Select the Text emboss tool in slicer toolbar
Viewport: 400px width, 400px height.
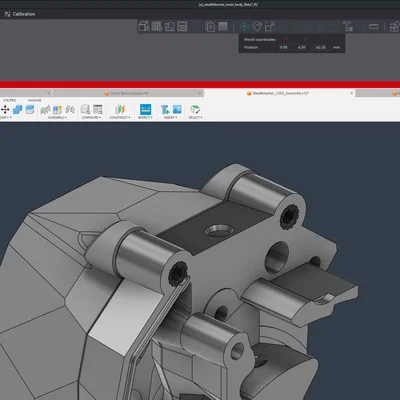click(348, 26)
